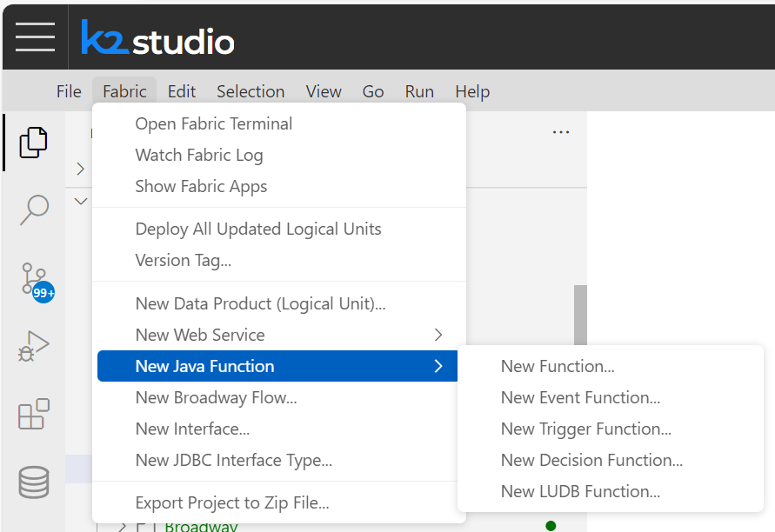Open the database cylinder icon in sidebar

point(33,482)
